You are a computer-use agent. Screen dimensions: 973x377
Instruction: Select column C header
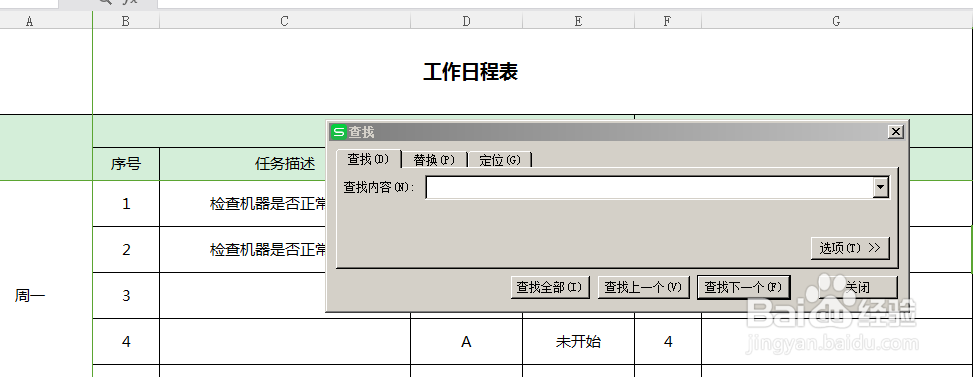pos(285,21)
